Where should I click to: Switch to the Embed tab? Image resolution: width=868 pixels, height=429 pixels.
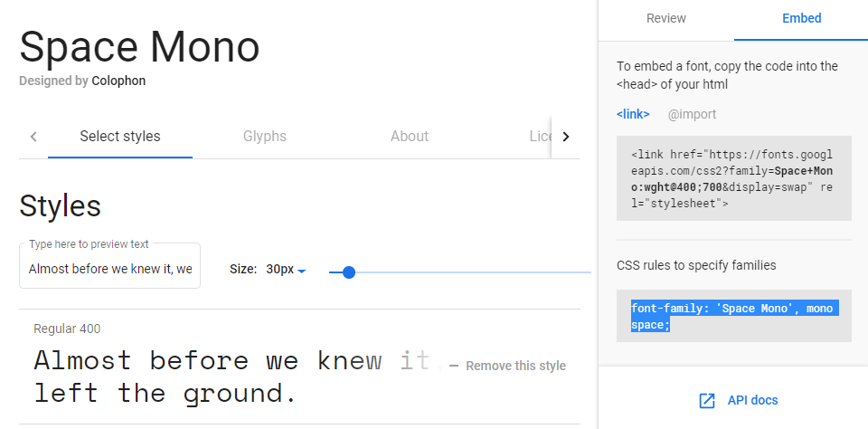801,18
